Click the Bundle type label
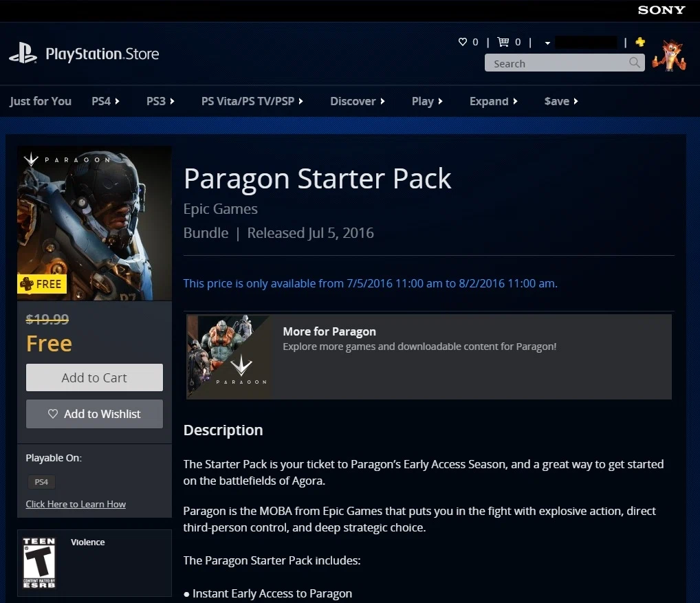Viewport: 700px width, 603px height. click(x=206, y=233)
